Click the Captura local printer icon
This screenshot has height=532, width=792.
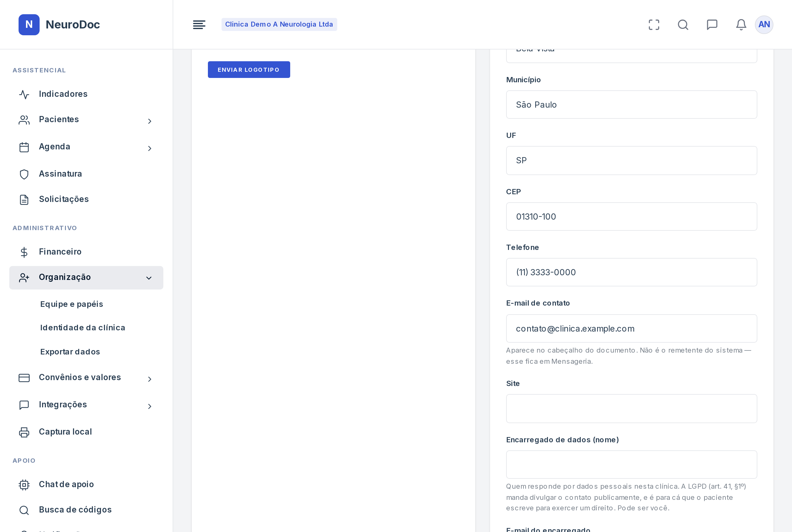tap(24, 432)
